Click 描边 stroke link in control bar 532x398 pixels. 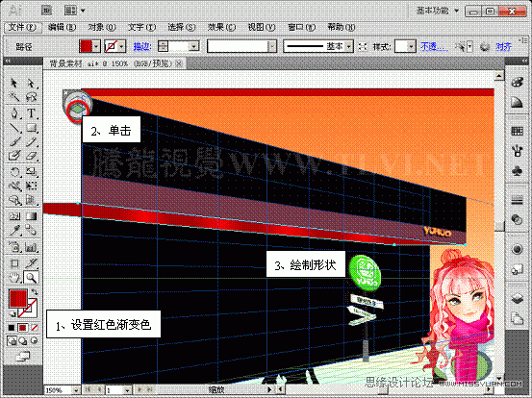click(x=142, y=46)
